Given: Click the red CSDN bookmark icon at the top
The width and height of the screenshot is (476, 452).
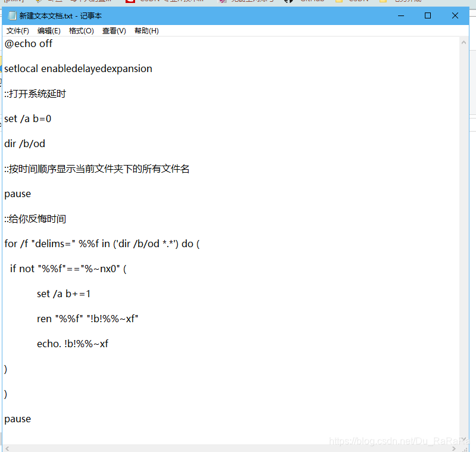Looking at the screenshot, I should (x=130, y=1).
